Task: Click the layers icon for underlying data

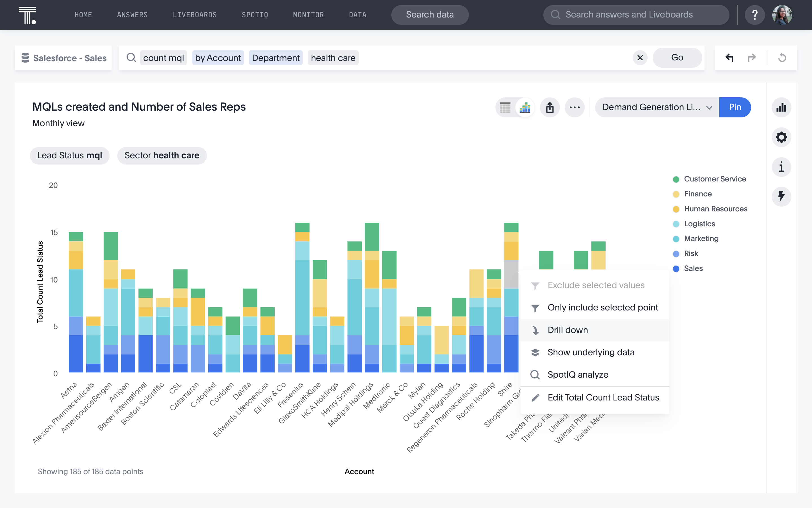Action: point(535,352)
